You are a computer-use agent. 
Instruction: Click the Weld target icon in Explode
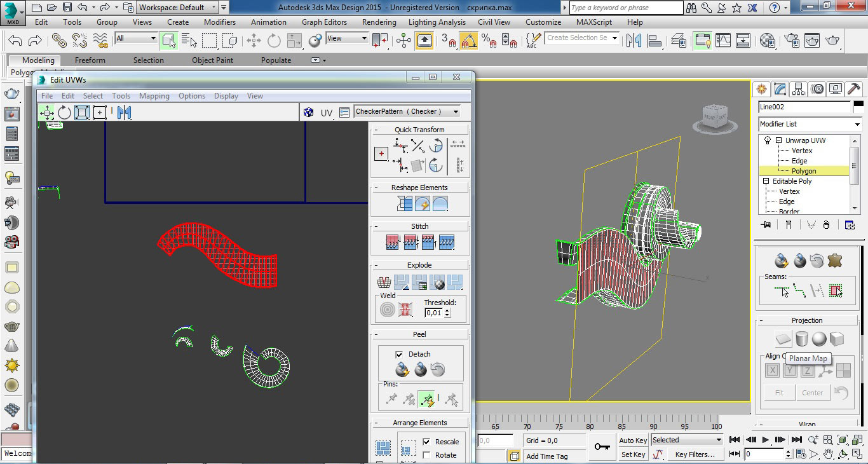(x=388, y=310)
